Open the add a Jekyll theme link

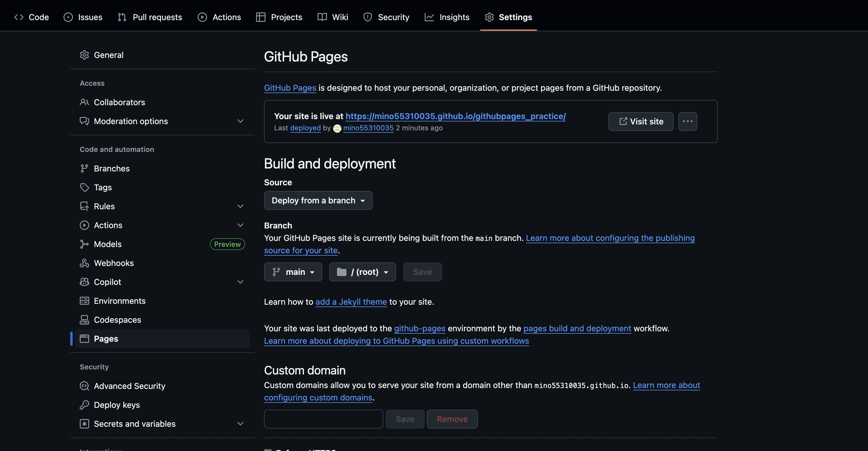[351, 302]
